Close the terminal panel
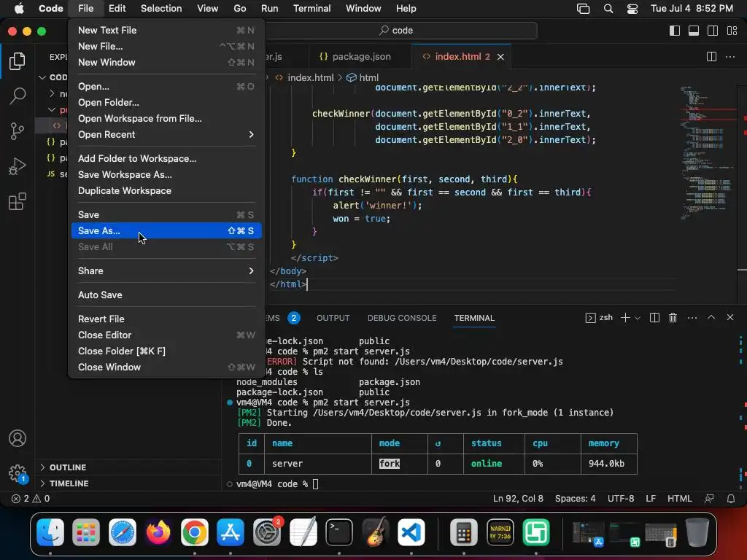 click(730, 317)
